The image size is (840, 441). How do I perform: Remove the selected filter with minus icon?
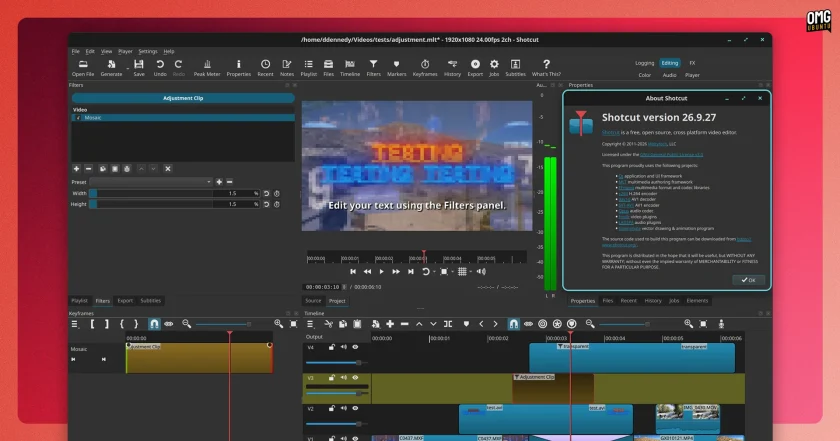tap(88, 169)
